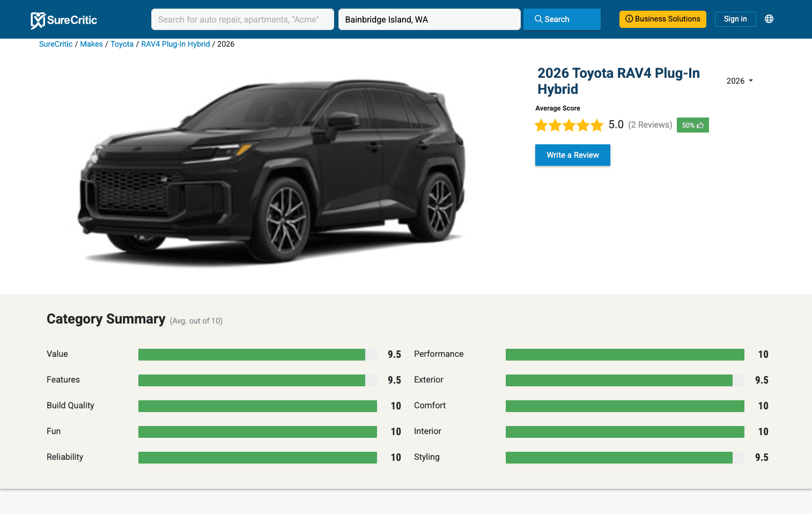The width and height of the screenshot is (812, 514).
Task: Click the Build Quality label
Action: pyautogui.click(x=70, y=406)
